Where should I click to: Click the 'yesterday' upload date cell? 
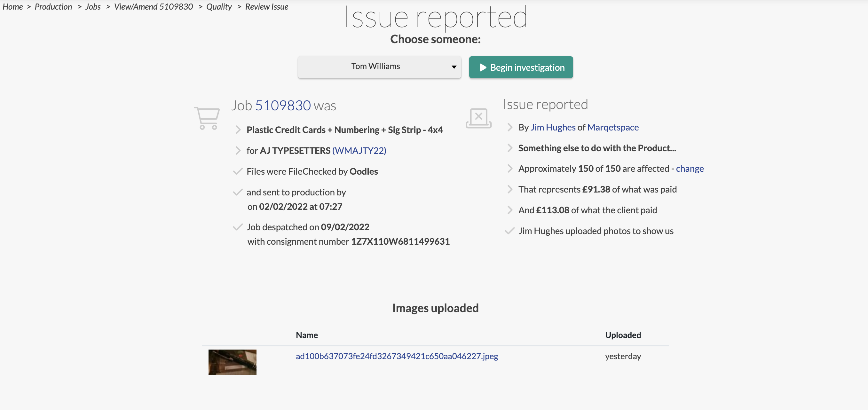tap(623, 356)
